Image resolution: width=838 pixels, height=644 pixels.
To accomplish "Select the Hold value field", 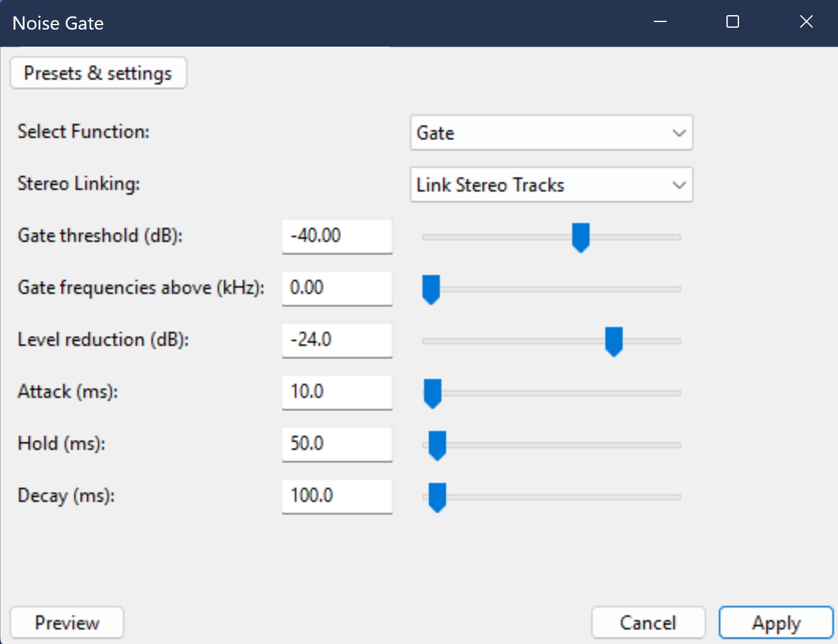I will pyautogui.click(x=337, y=444).
